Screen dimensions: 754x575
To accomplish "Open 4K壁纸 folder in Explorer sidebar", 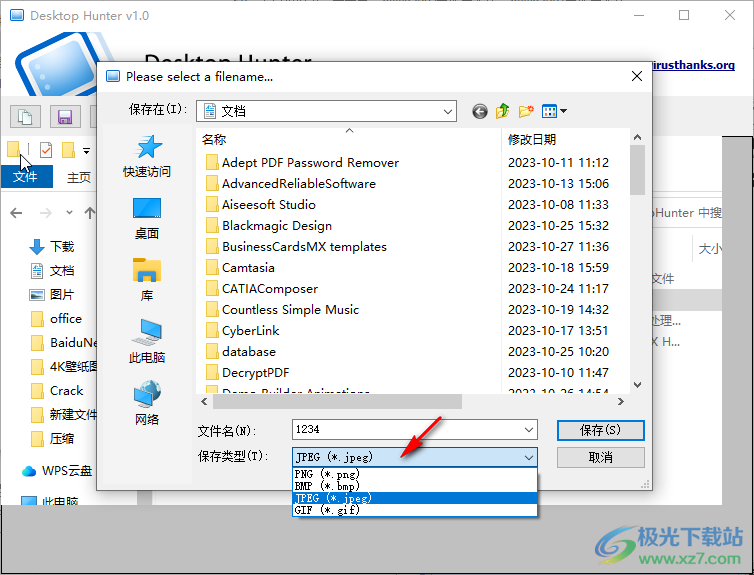I will tap(63, 367).
